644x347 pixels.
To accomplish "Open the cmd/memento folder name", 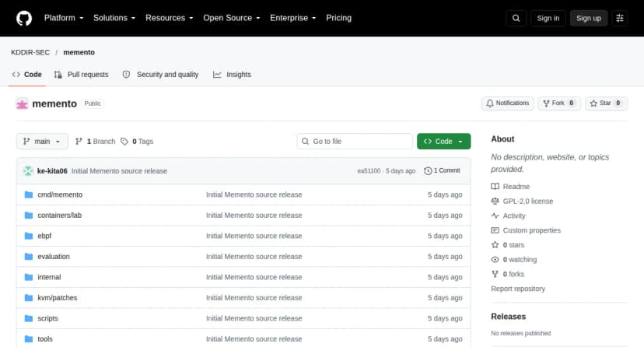I will tap(60, 195).
